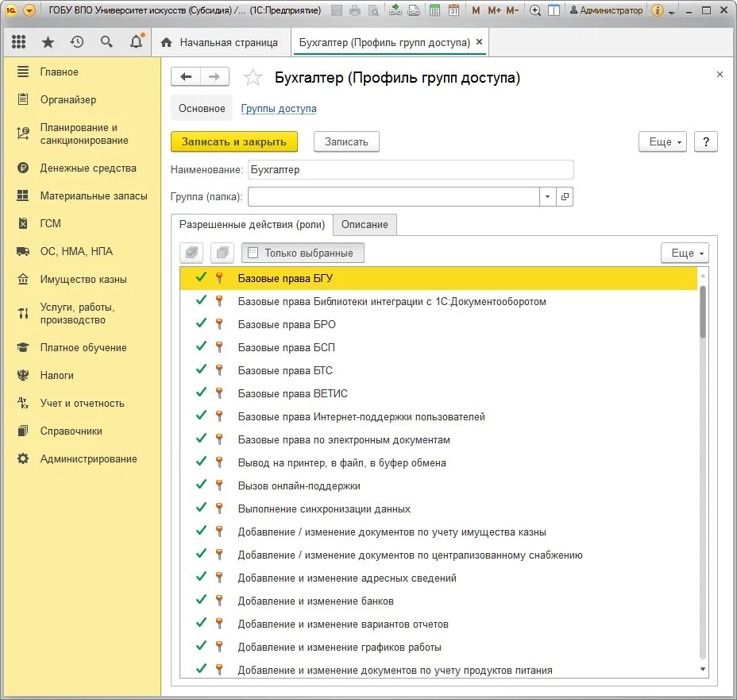Viewport: 737px width, 700px height.
Task: Uncheck Базовые права БСП role
Action: pyautogui.click(x=201, y=346)
